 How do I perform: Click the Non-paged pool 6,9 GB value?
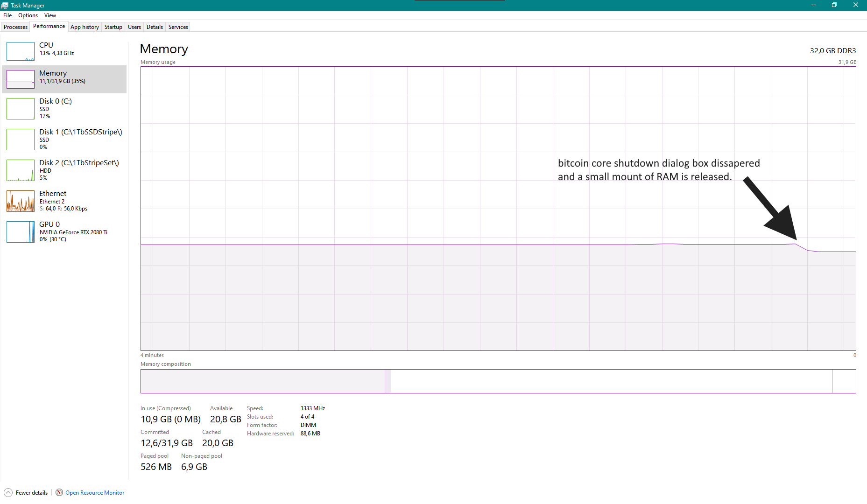[194, 467]
